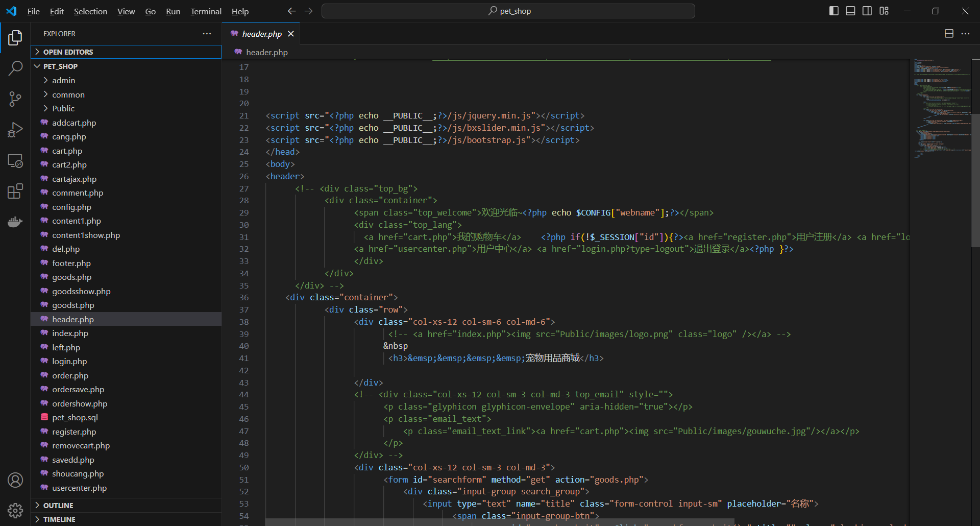Click the editor vertical scrollbar
This screenshot has height=526, width=980.
coord(975,181)
